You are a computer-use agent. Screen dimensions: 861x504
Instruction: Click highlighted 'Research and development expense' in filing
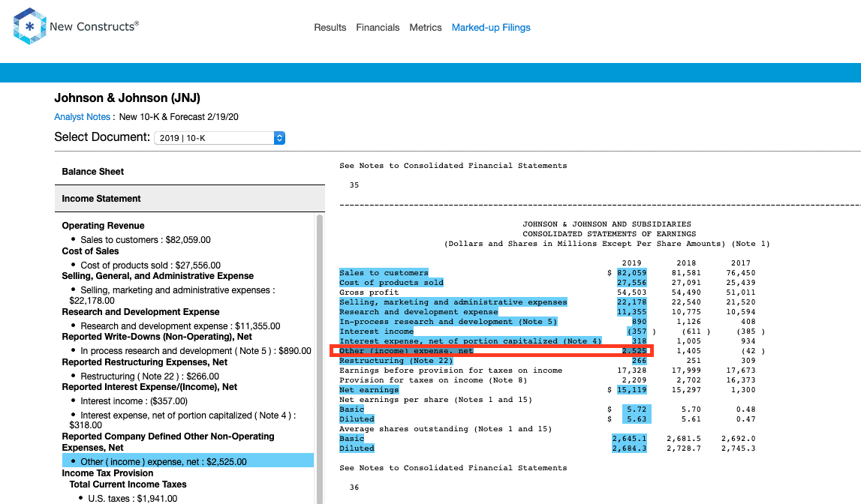tap(418, 312)
